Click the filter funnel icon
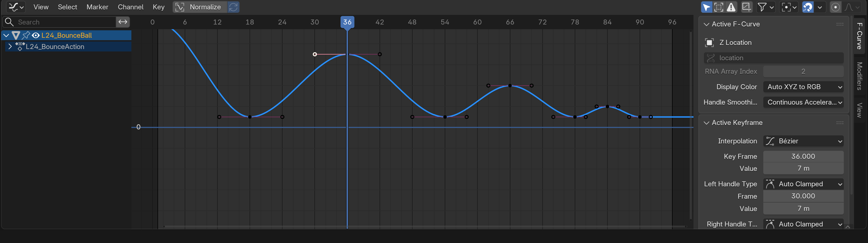Viewport: 868px width, 243px height. 762,7
